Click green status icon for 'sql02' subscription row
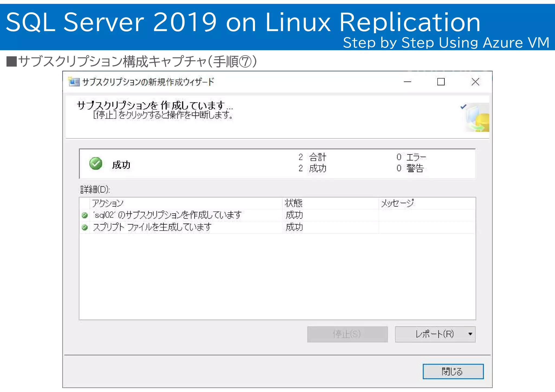This screenshot has height=392, width=555. click(85, 215)
